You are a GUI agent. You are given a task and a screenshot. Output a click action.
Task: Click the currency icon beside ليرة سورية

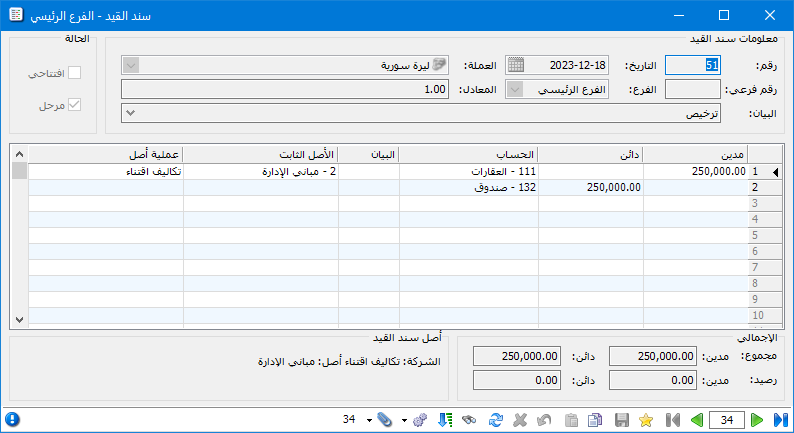point(440,64)
